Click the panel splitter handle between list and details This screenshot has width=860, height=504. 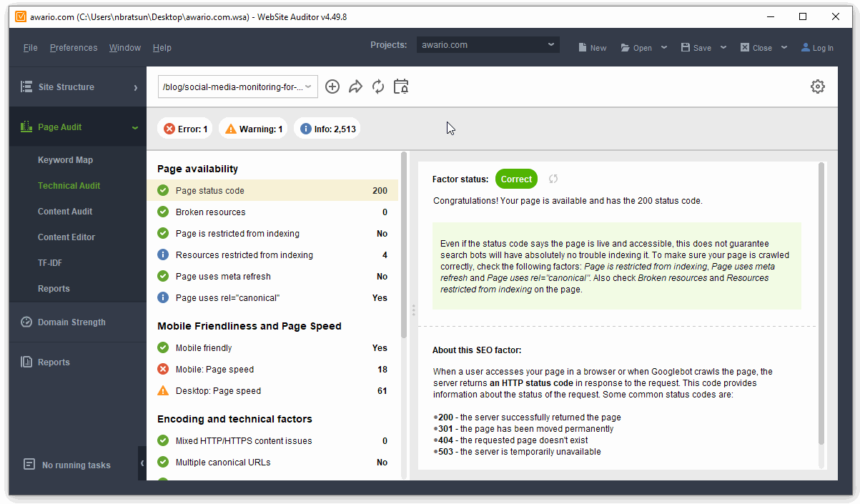tap(412, 310)
